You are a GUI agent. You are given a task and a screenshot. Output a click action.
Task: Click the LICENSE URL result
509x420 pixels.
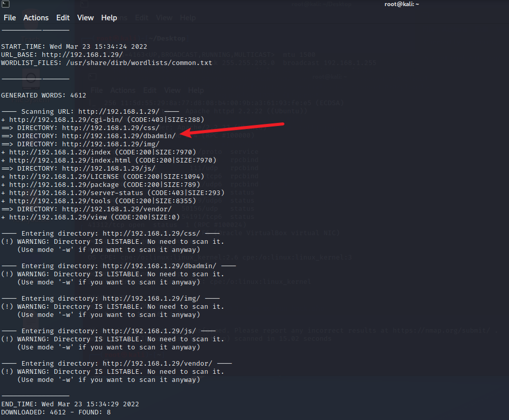pyautogui.click(x=57, y=177)
